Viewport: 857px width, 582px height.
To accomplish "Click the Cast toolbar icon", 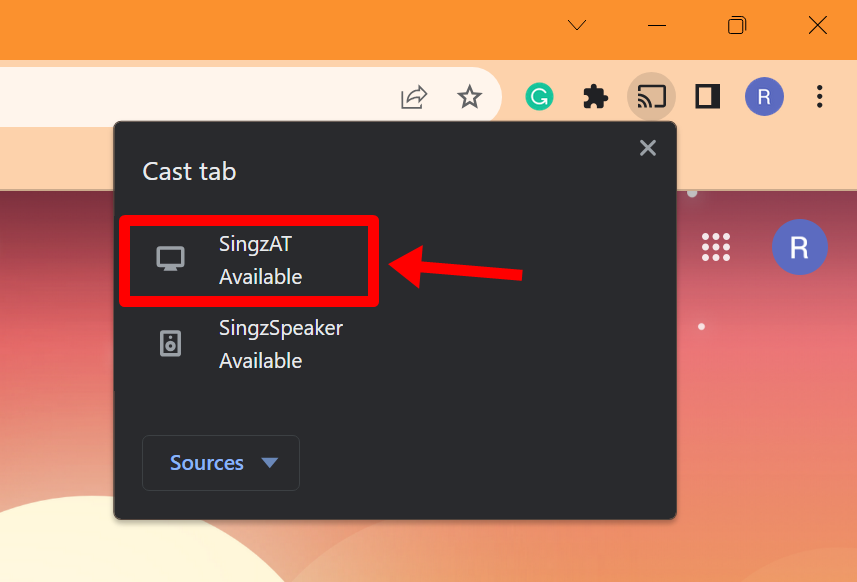I will [x=651, y=97].
